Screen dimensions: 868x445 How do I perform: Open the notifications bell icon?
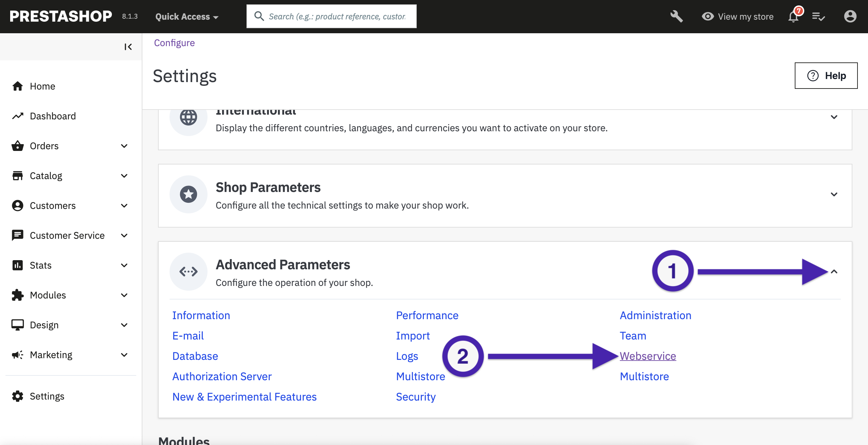(x=793, y=16)
